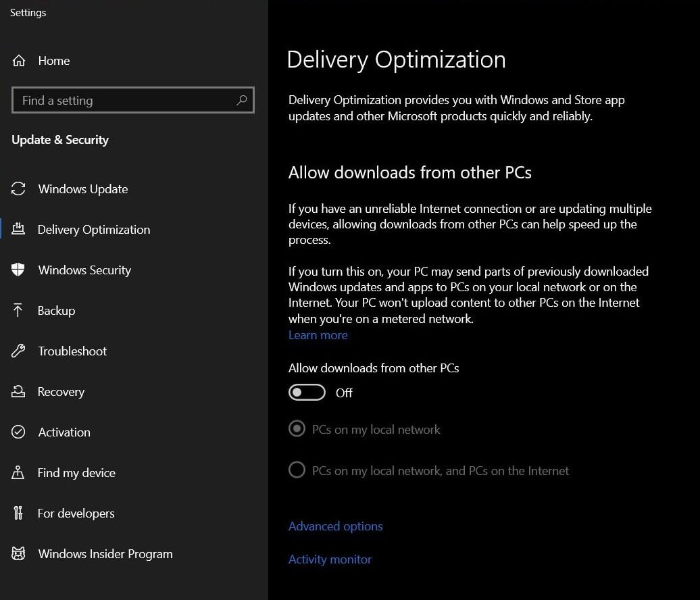Select Delivery Optimization in sidebar
Image resolution: width=700 pixels, height=600 pixels.
tap(94, 230)
